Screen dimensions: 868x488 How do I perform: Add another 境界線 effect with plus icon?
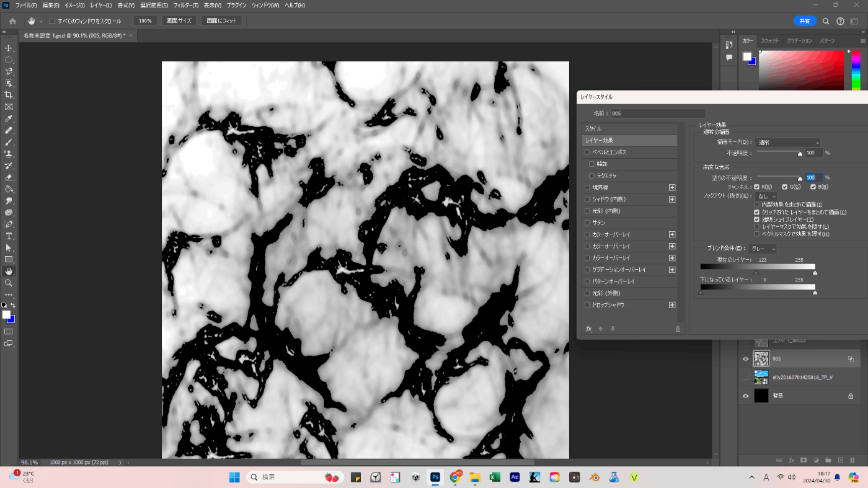(x=671, y=187)
